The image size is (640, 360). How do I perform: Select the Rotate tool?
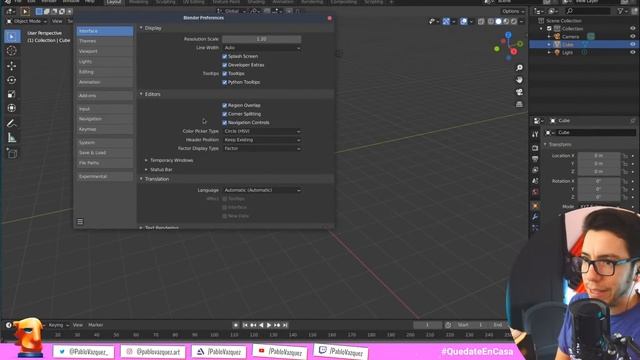(11, 80)
